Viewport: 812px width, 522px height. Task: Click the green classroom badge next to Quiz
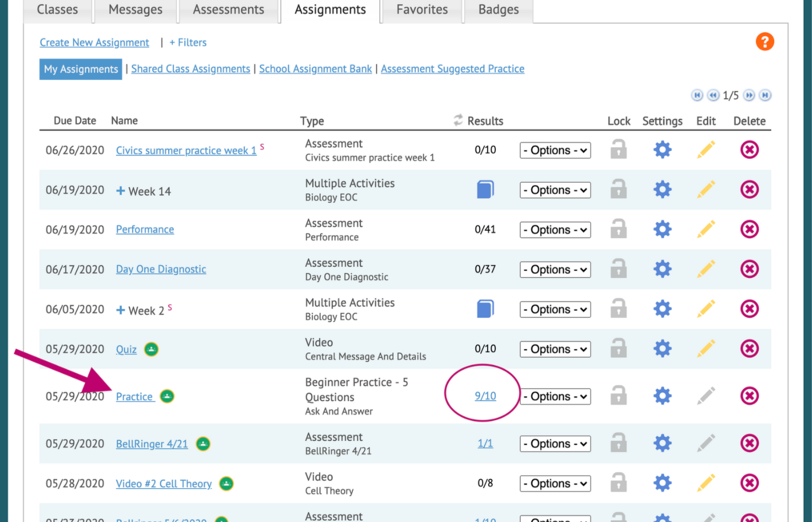click(x=151, y=349)
